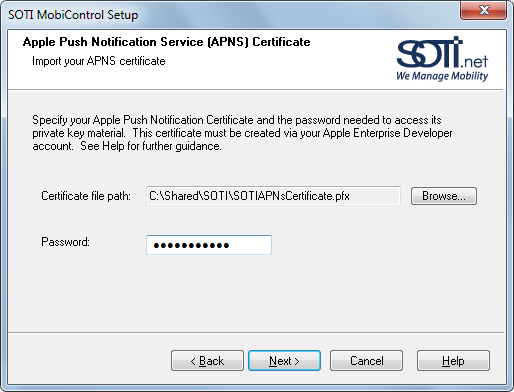Click the 'See Help for further guidance' sentence

151,146
